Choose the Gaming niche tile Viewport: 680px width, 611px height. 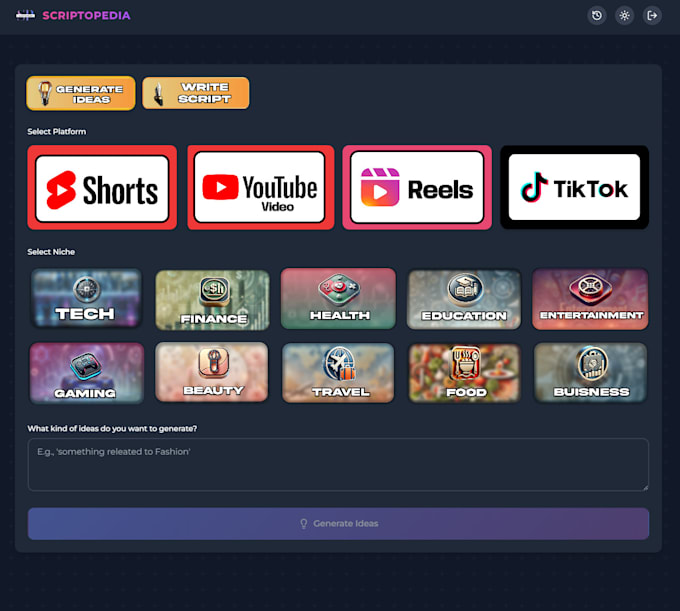click(x=86, y=373)
